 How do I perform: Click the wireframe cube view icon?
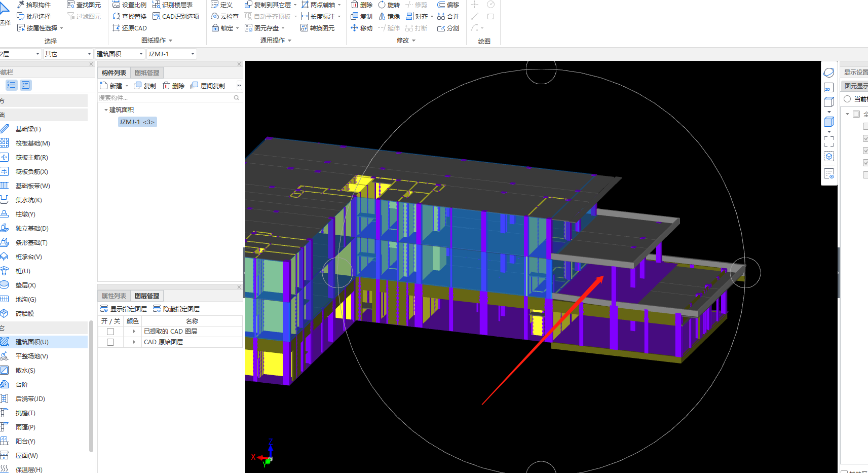[829, 102]
